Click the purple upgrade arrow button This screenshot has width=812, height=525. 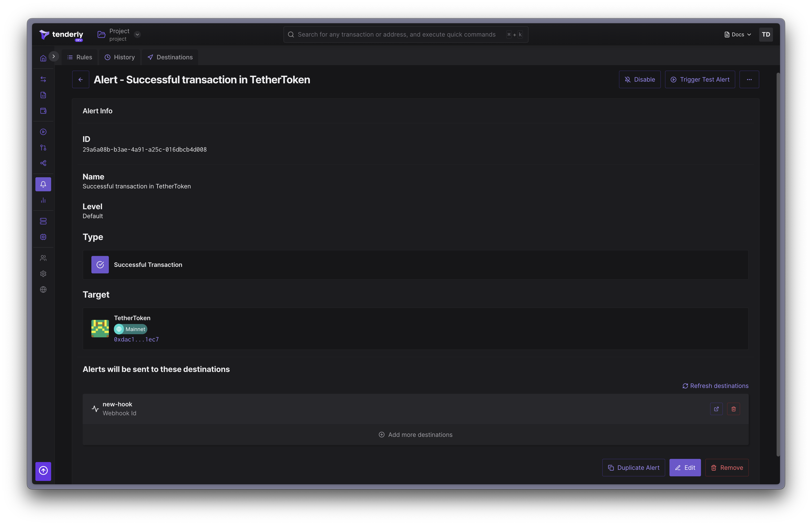[x=43, y=471]
